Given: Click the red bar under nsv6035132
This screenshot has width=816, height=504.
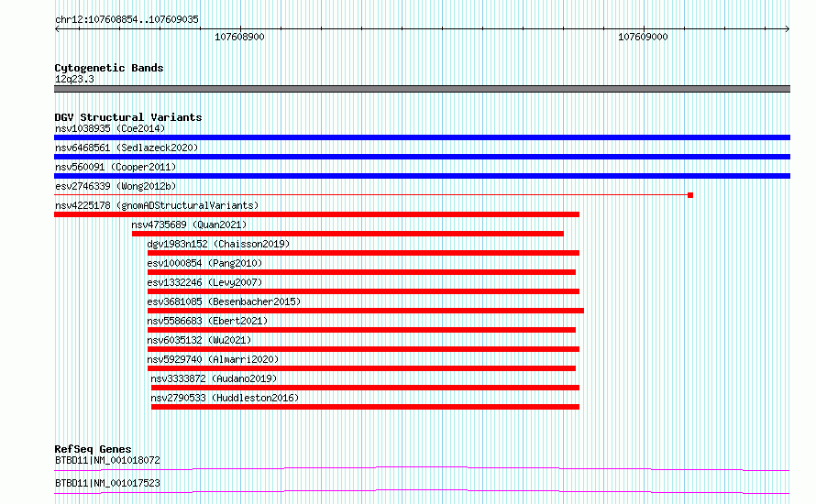Looking at the screenshot, I should (363, 349).
